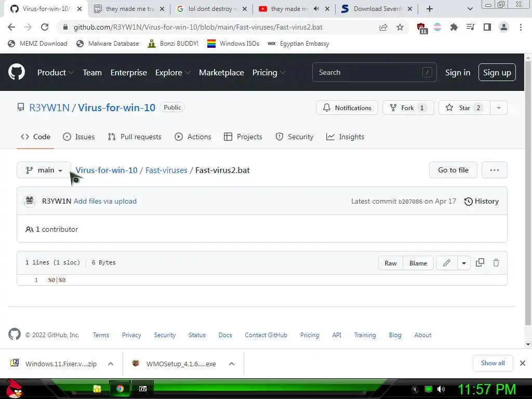Viewport: 532px width, 399px height.
Task: Open the red shield extension with badge 11
Action: pos(422,28)
